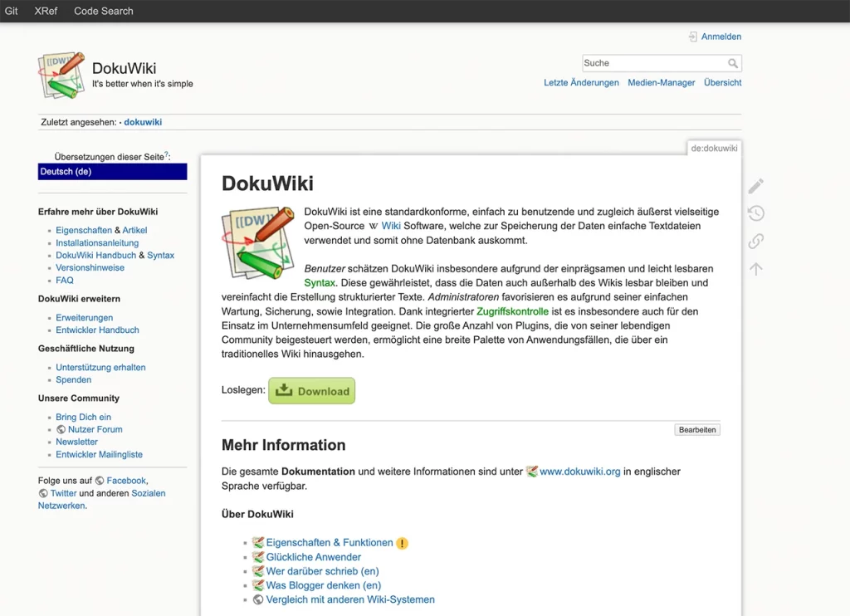Open Installationsanleitung in the sidebar
Viewport: 850px width, 616px height.
[97, 243]
